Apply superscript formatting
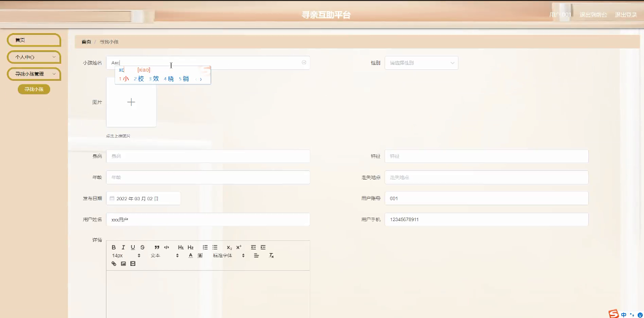 point(239,248)
